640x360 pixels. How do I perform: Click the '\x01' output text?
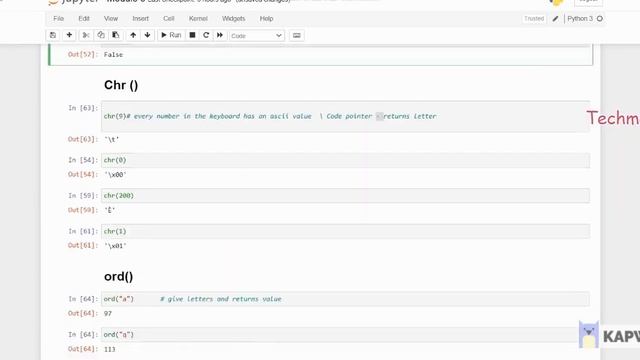[115, 246]
